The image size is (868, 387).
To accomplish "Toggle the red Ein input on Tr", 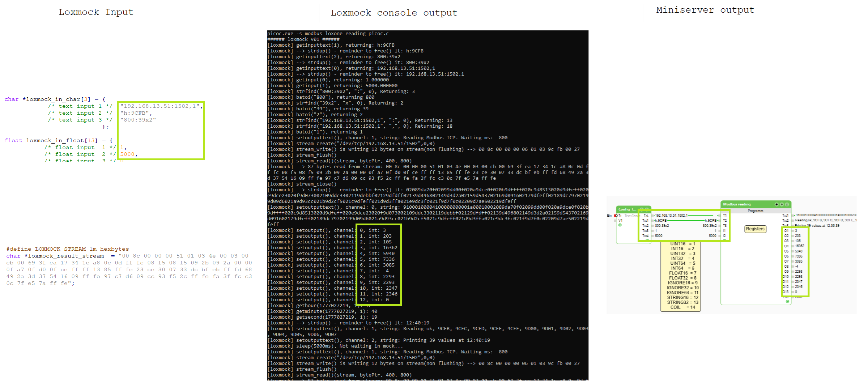I will pos(616,216).
